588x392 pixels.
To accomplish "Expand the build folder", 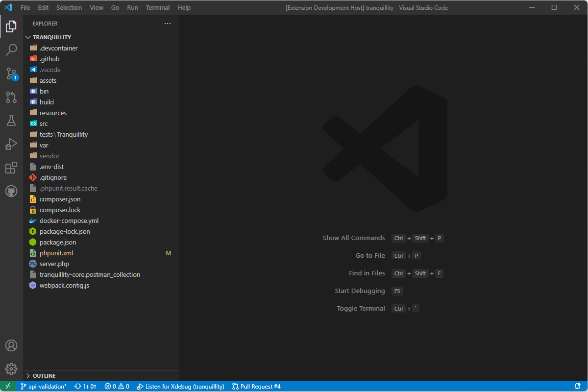I will [101, 102].
